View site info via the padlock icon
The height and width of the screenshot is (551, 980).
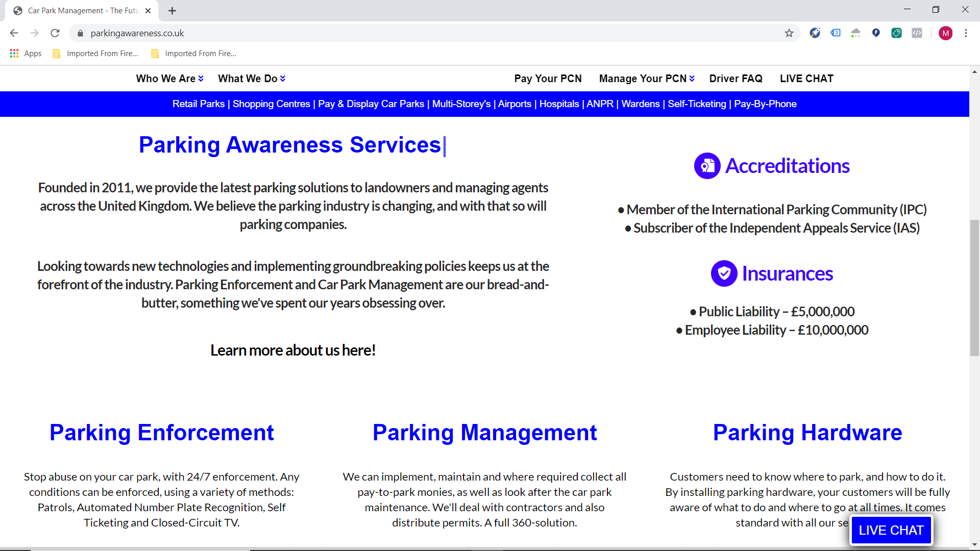(x=80, y=33)
